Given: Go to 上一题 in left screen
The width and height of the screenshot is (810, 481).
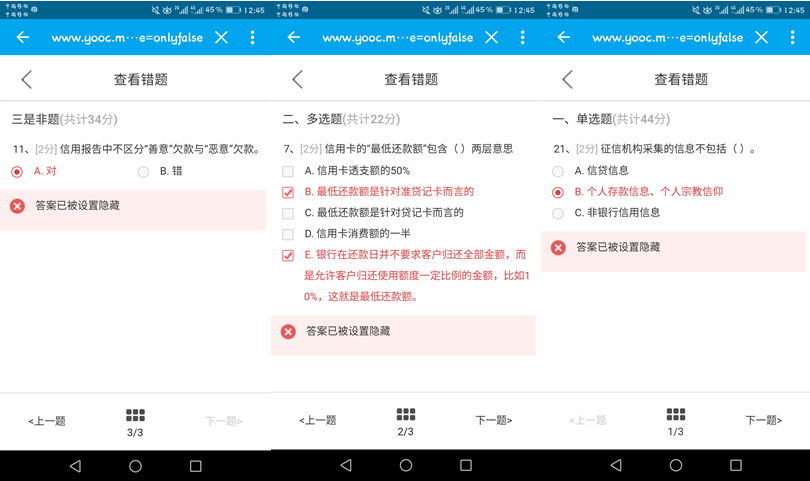Looking at the screenshot, I should (47, 421).
